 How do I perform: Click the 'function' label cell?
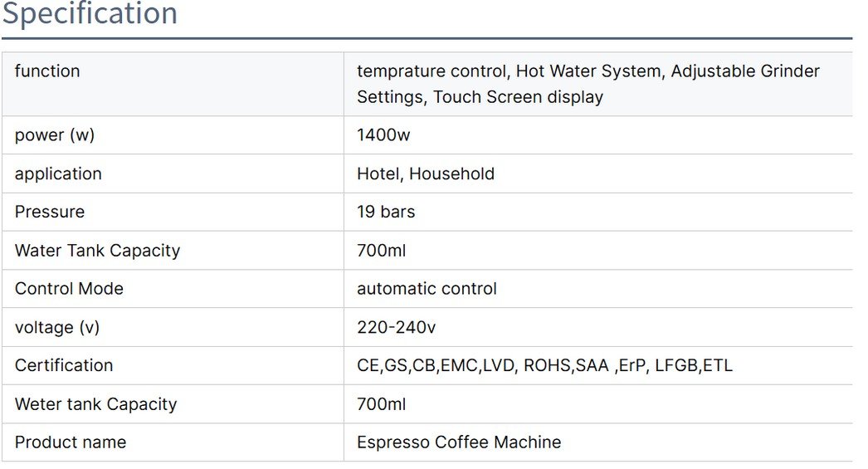click(47, 71)
